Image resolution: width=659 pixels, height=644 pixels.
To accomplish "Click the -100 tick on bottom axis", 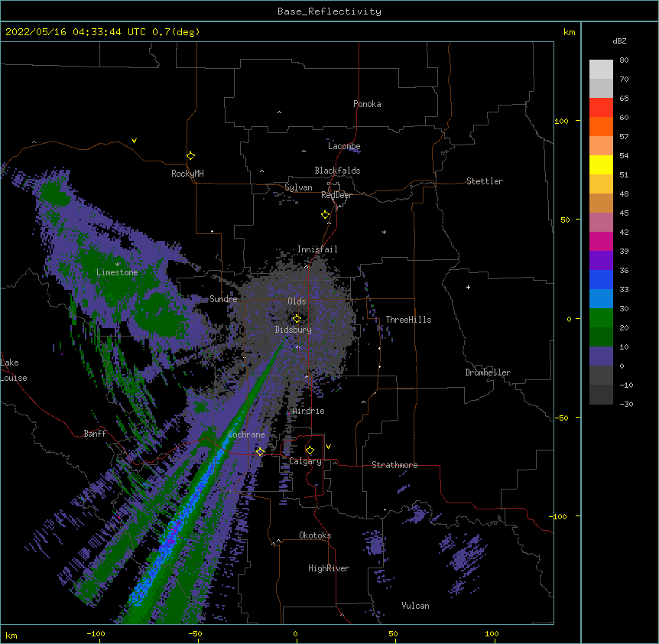I will point(96,633).
